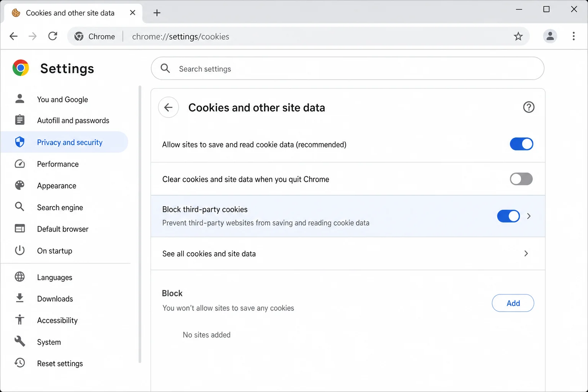Image resolution: width=588 pixels, height=392 pixels.
Task: Click the address bar URL chrome://settings/cookies
Action: click(x=181, y=36)
